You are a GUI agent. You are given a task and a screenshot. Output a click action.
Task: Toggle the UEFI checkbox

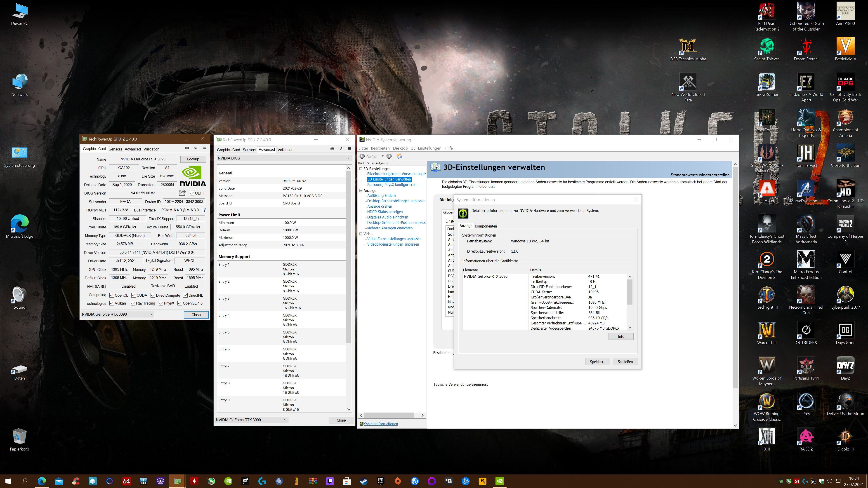point(192,193)
